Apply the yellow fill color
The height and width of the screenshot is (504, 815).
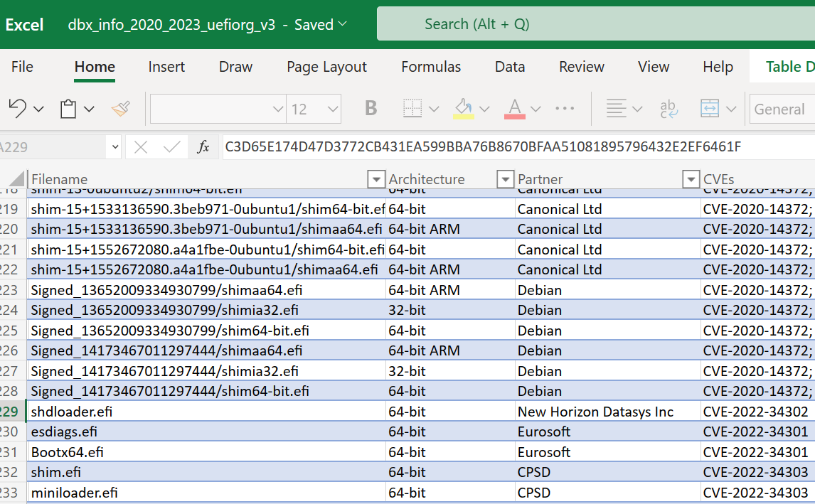click(464, 109)
